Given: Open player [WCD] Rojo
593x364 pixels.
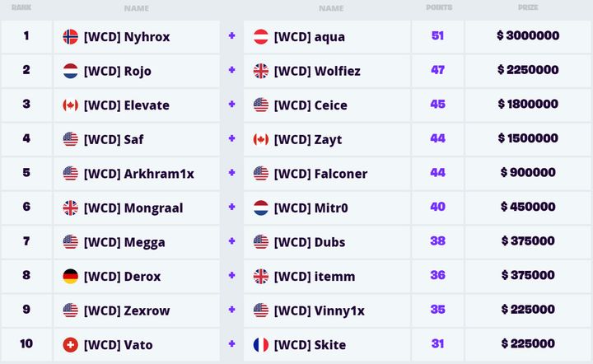Looking at the screenshot, I should click(x=118, y=71).
